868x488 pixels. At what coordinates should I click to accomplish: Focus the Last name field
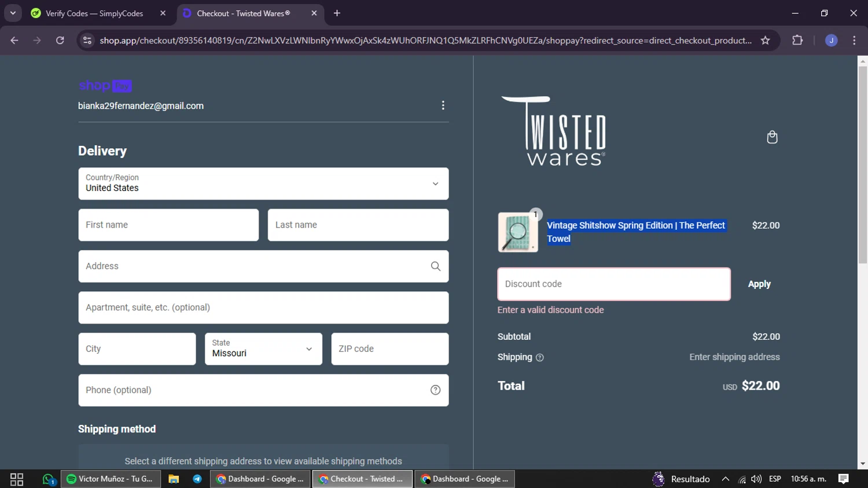pyautogui.click(x=358, y=225)
